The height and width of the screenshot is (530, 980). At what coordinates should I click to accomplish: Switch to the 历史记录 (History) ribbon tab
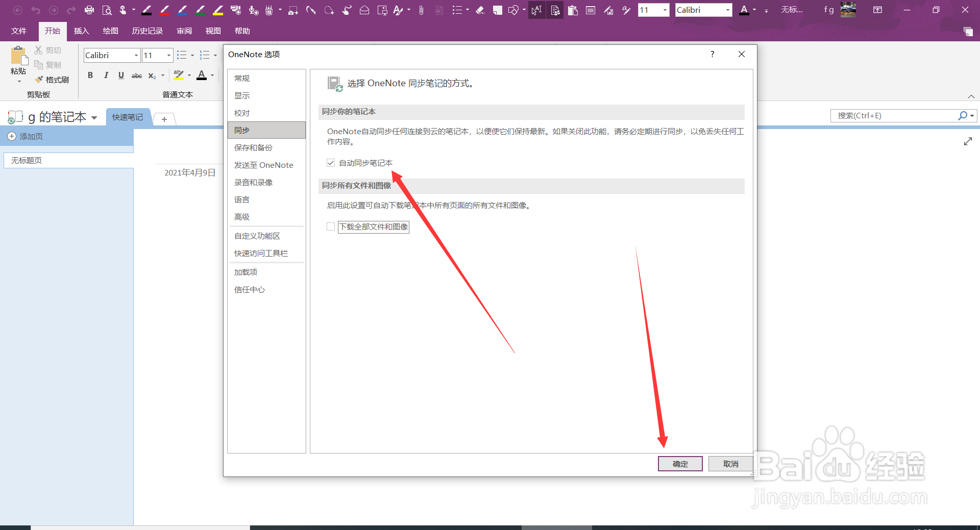coord(148,31)
